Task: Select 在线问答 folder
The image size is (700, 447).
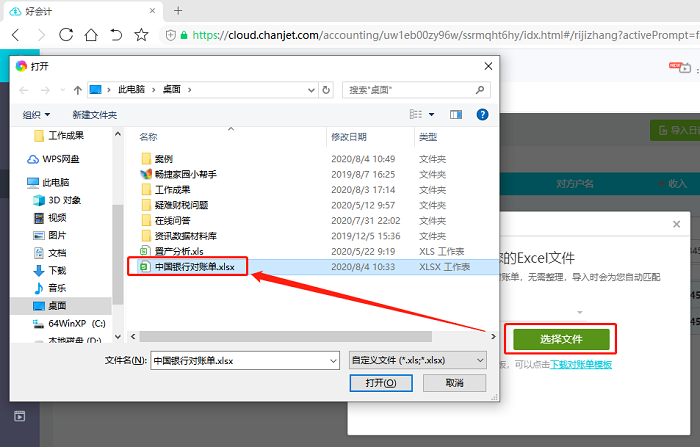Action: click(166, 221)
